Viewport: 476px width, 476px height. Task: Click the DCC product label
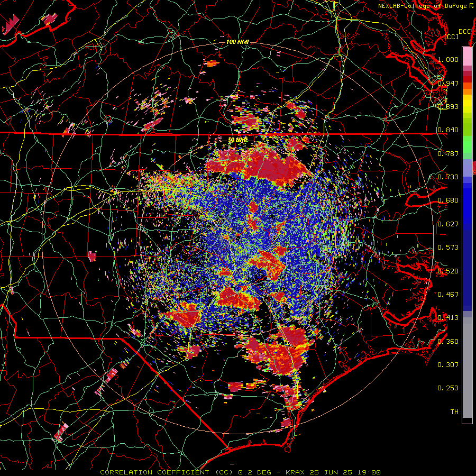(x=464, y=31)
